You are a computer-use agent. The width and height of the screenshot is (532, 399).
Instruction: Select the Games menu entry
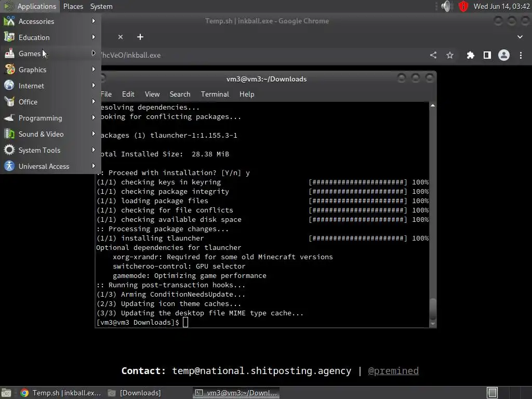50,54
